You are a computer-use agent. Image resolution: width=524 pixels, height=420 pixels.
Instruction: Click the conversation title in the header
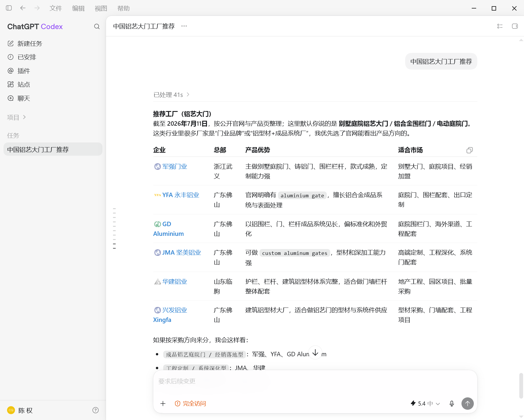point(144,26)
